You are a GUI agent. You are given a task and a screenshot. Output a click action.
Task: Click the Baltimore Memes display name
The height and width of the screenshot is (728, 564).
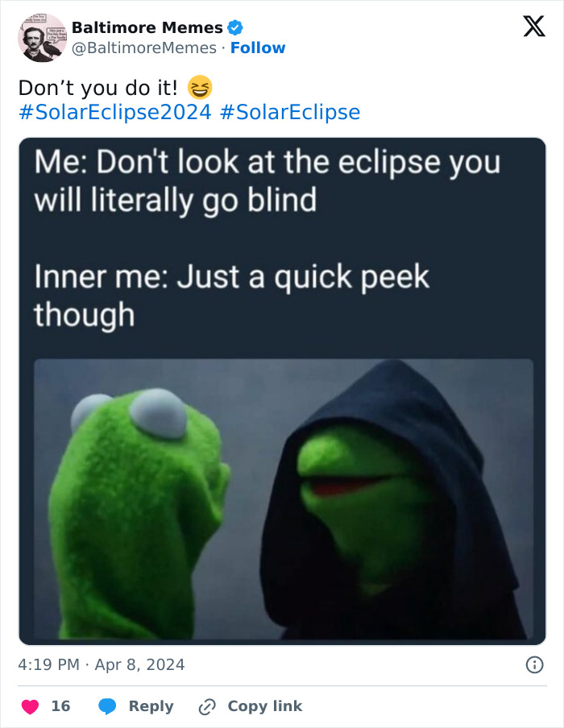(x=147, y=27)
